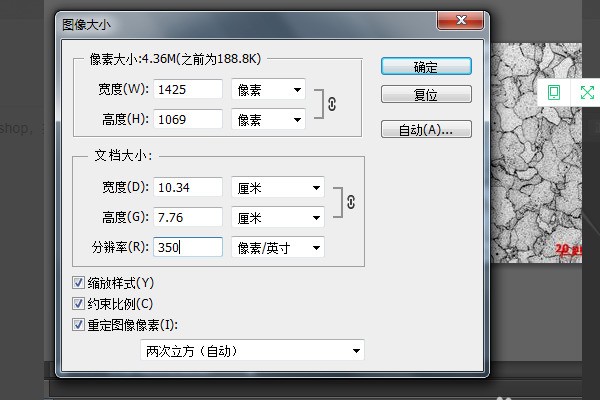
Task: Open the document height 厘米 unit dropdown
Action: click(x=278, y=217)
